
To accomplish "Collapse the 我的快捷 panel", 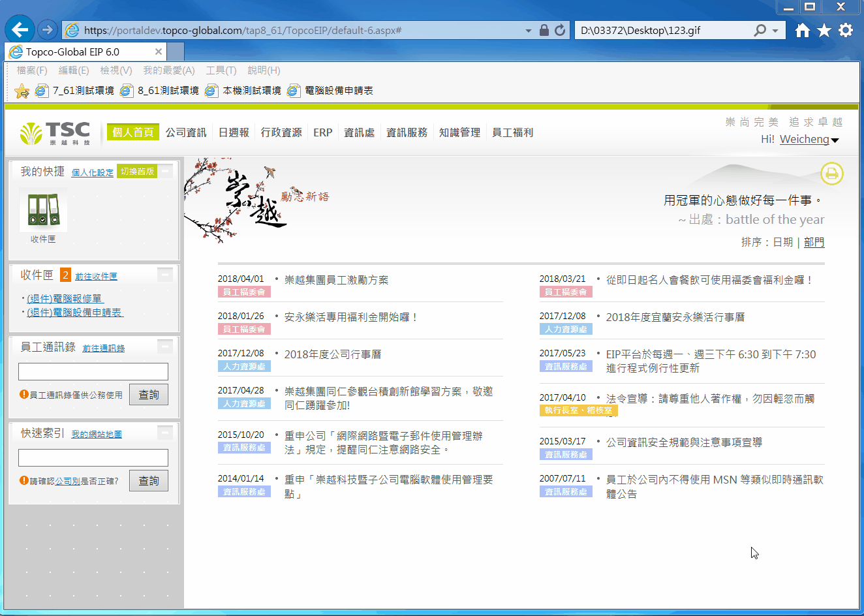I will coord(166,171).
